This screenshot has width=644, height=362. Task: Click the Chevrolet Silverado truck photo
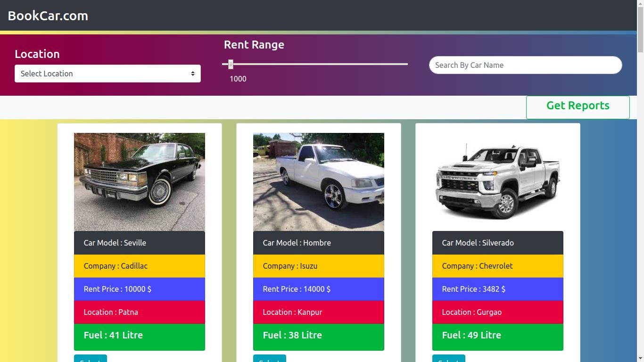tap(498, 181)
